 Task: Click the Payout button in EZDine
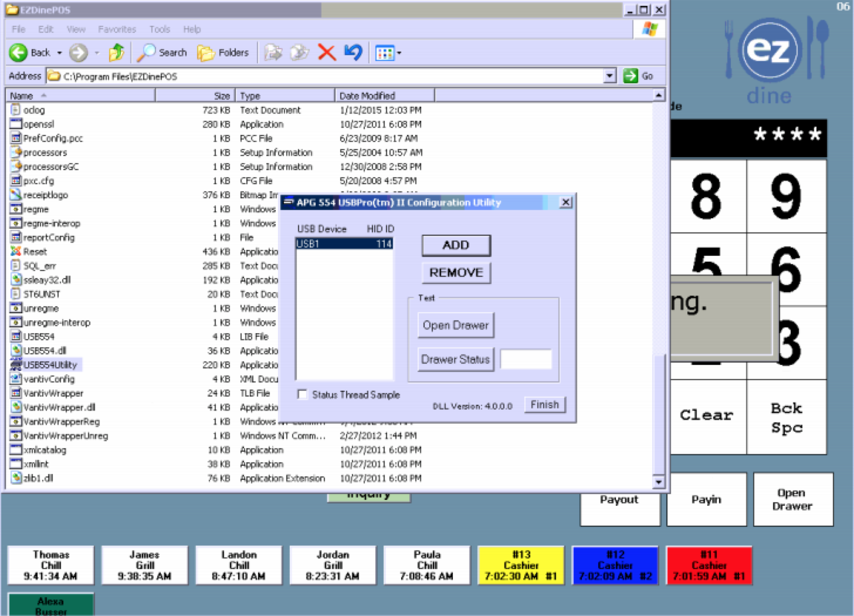(x=619, y=499)
